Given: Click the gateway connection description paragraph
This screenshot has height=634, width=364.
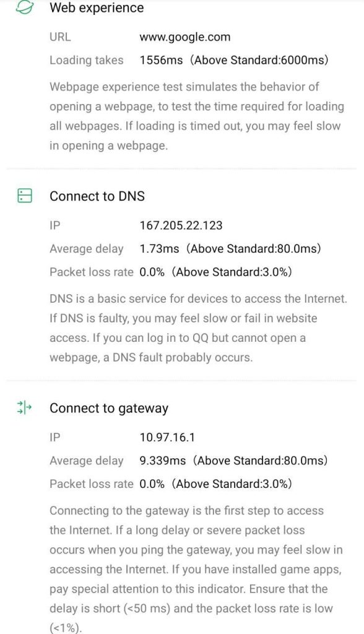Looking at the screenshot, I should [x=197, y=570].
